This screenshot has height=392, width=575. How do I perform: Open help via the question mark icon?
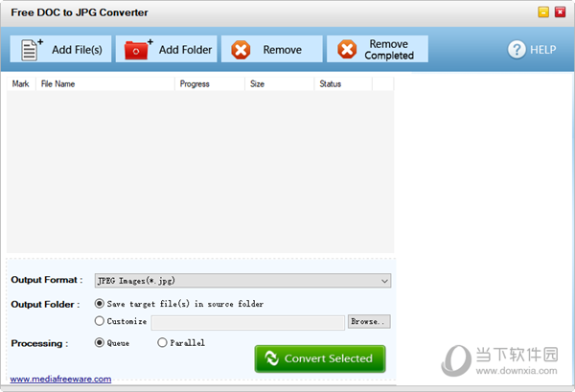pos(517,50)
